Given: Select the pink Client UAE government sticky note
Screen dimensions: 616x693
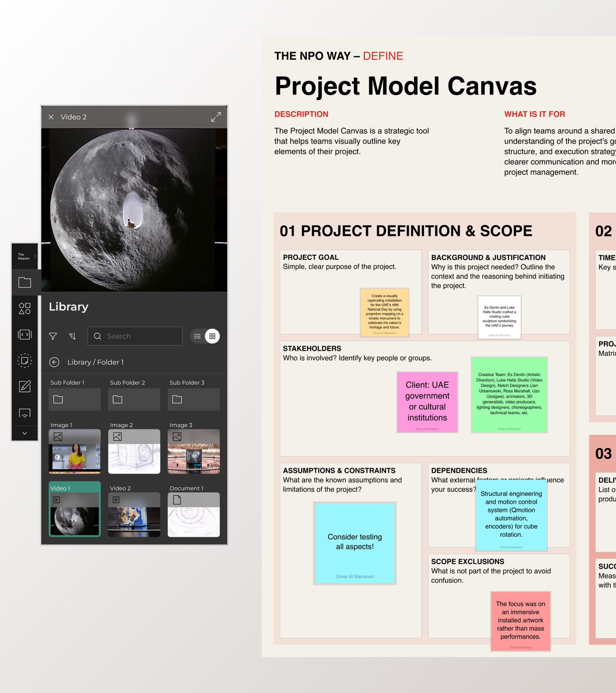Looking at the screenshot, I should [427, 402].
